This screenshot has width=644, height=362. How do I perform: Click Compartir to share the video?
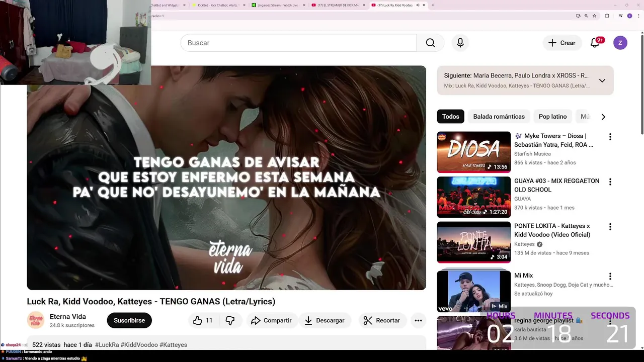(271, 320)
